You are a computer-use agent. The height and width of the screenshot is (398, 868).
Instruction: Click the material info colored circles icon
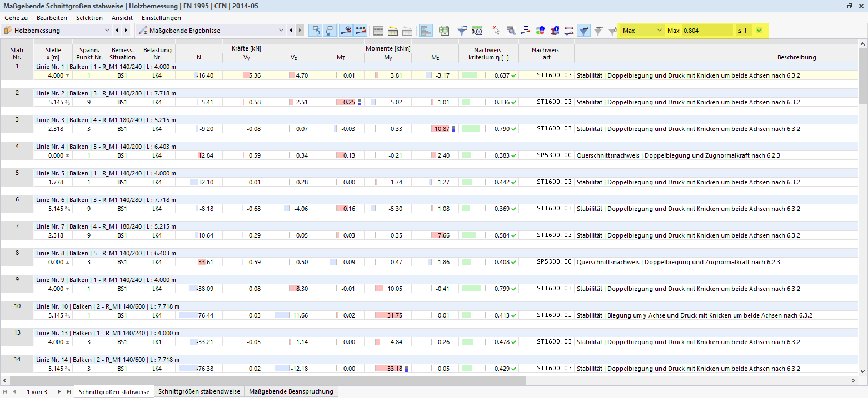pyautogui.click(x=540, y=31)
